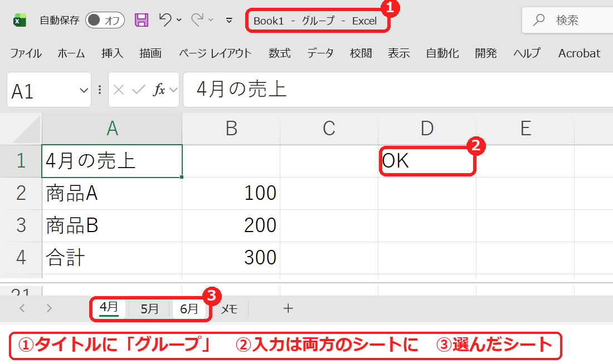Open the 開発 ribbon tab

(486, 53)
